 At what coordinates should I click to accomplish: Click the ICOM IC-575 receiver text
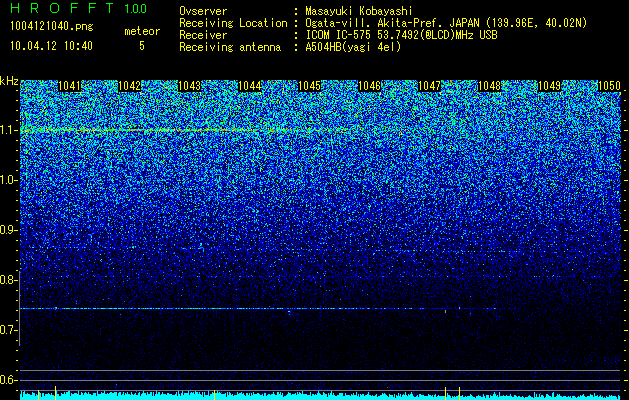pos(401,35)
